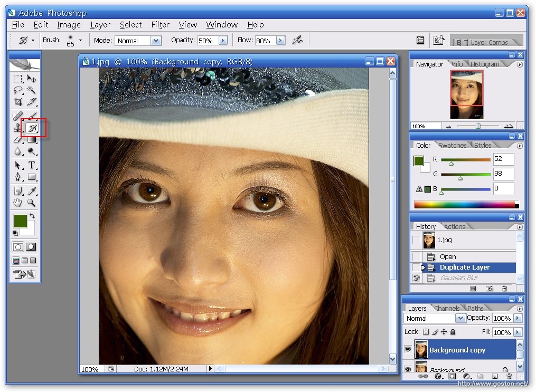
Task: Switch to the Channels tab
Action: coord(447,308)
